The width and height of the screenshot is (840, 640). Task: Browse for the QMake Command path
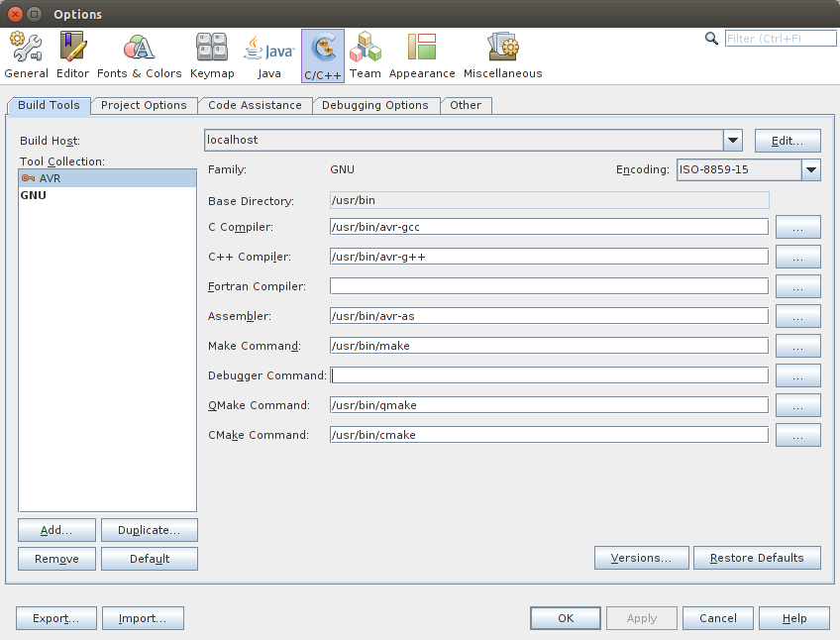[798, 405]
